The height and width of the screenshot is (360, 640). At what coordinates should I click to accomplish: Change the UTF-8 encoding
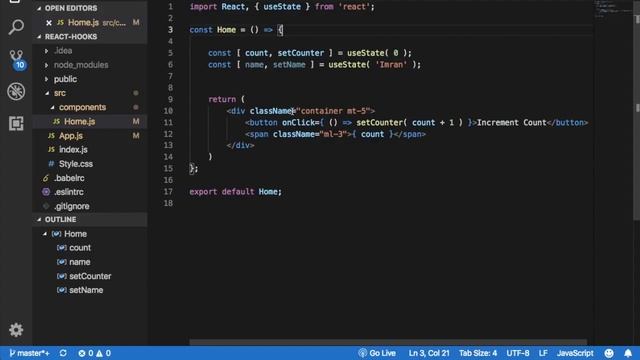tap(518, 353)
